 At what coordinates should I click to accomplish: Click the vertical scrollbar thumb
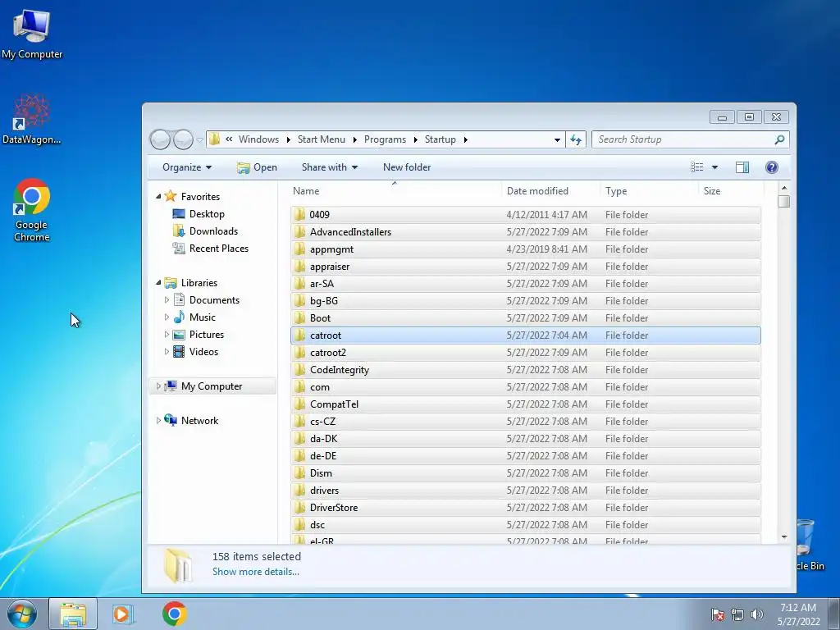pos(783,202)
